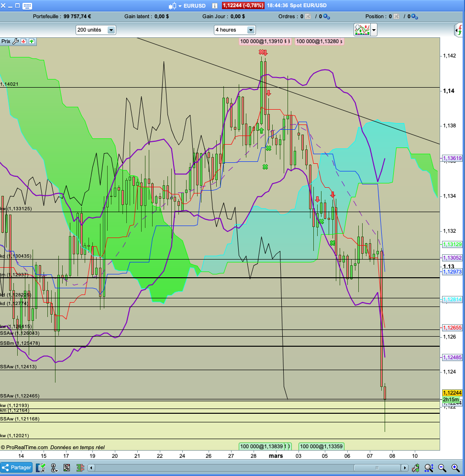Open the 4 heures timeframe dropdown

click(235, 30)
